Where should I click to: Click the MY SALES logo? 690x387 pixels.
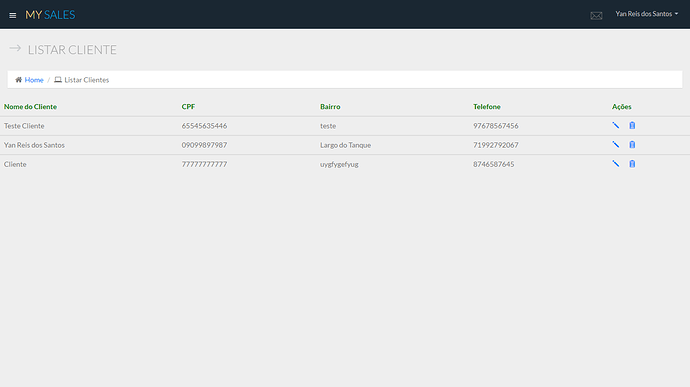click(x=50, y=15)
